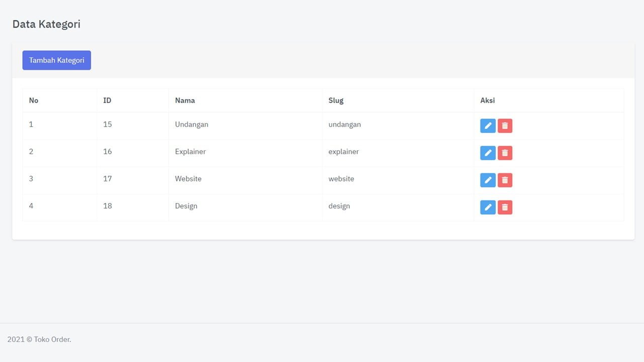
Task: Remove the Website category with trash icon
Action: point(505,180)
